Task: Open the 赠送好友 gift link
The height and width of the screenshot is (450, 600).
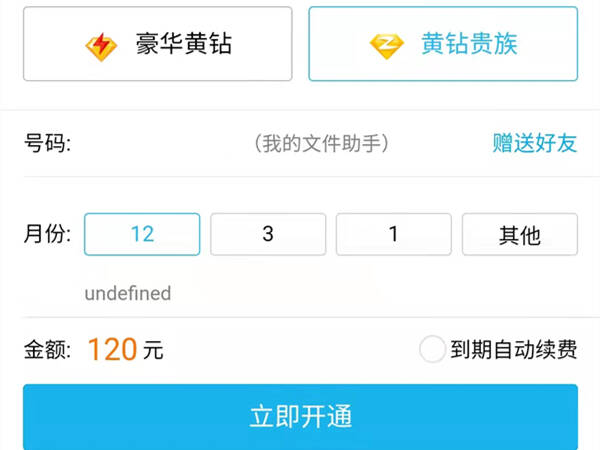Action: pos(535,143)
